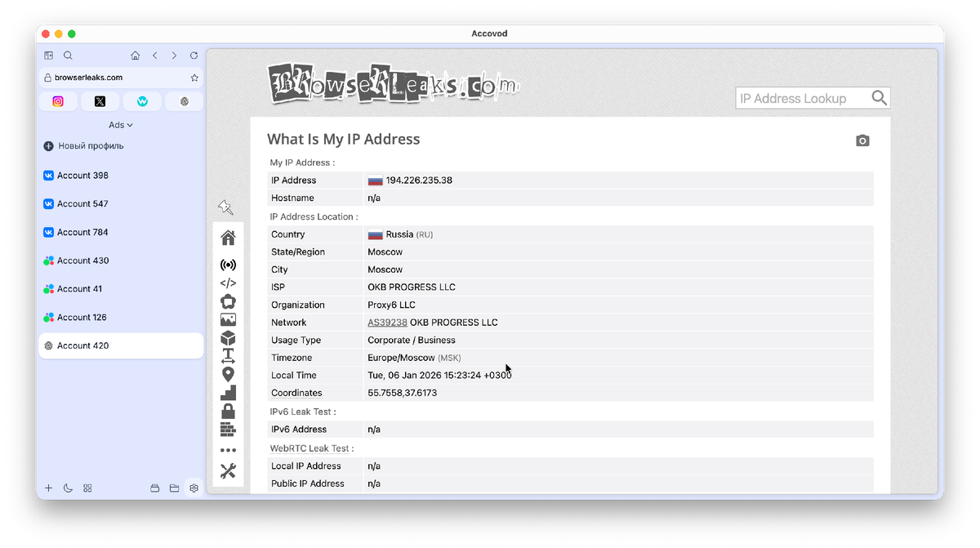Open WebGL cube icon tool
This screenshot has height=548, width=980.
(x=228, y=338)
